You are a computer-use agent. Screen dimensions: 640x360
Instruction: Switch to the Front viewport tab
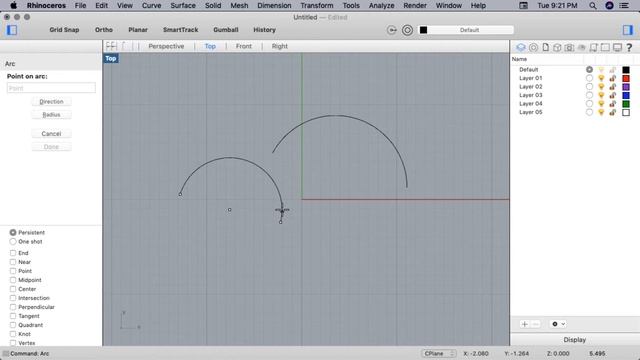coord(244,46)
